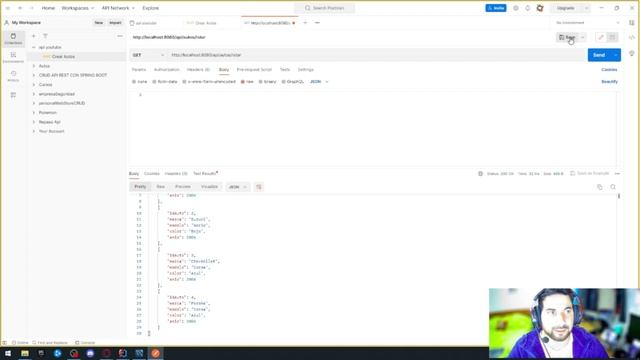The height and width of the screenshot is (360, 640).
Task: Click the edit pencil icon near Save
Action: coord(600,37)
